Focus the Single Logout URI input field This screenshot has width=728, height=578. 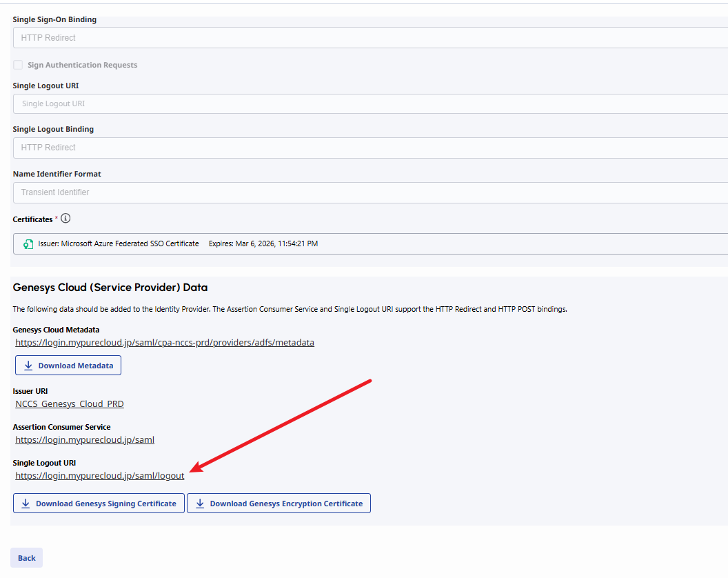370,103
